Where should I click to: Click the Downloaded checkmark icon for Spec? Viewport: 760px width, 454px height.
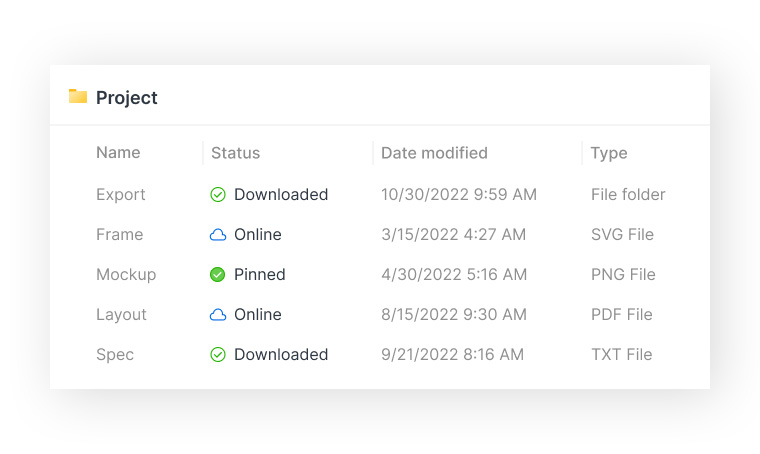pos(218,355)
